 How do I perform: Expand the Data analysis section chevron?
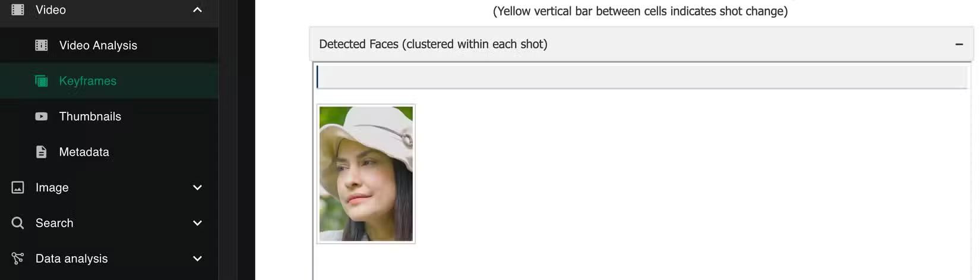click(x=197, y=259)
